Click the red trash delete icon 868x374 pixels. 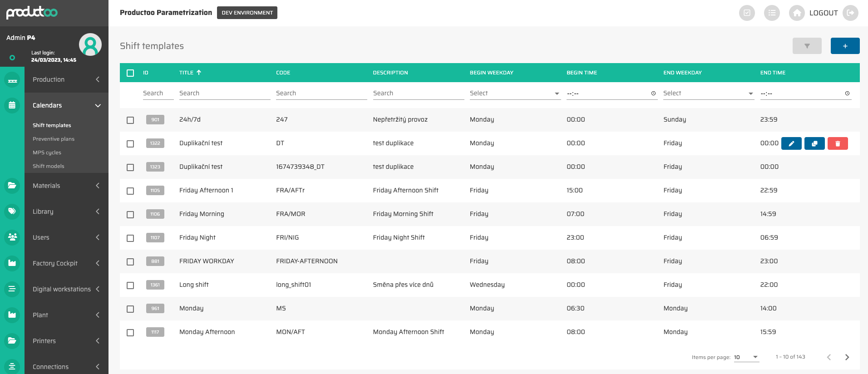pos(838,143)
